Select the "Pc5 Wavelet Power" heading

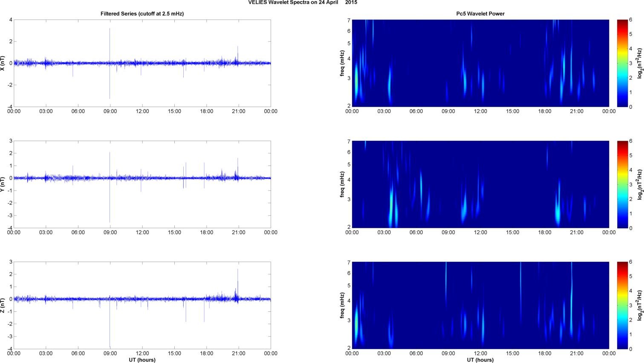tap(480, 14)
